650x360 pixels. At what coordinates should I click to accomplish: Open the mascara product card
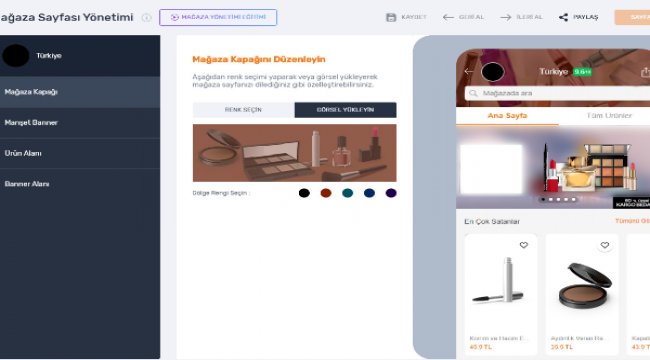[501, 294]
